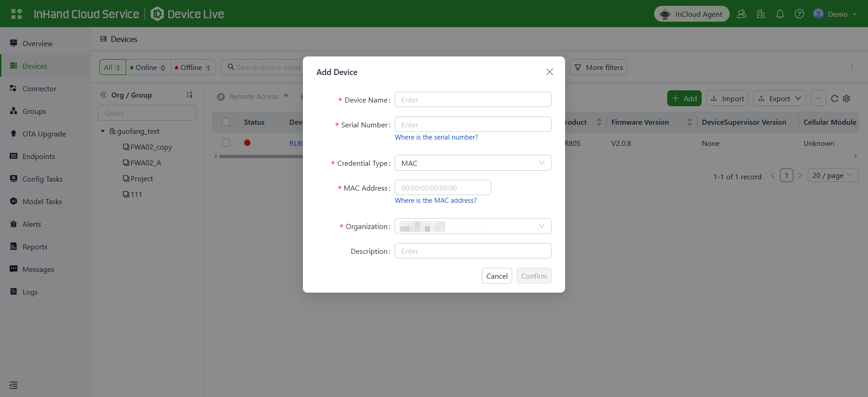The width and height of the screenshot is (868, 397).
Task: Check the RL805 device row checkbox
Action: click(226, 143)
